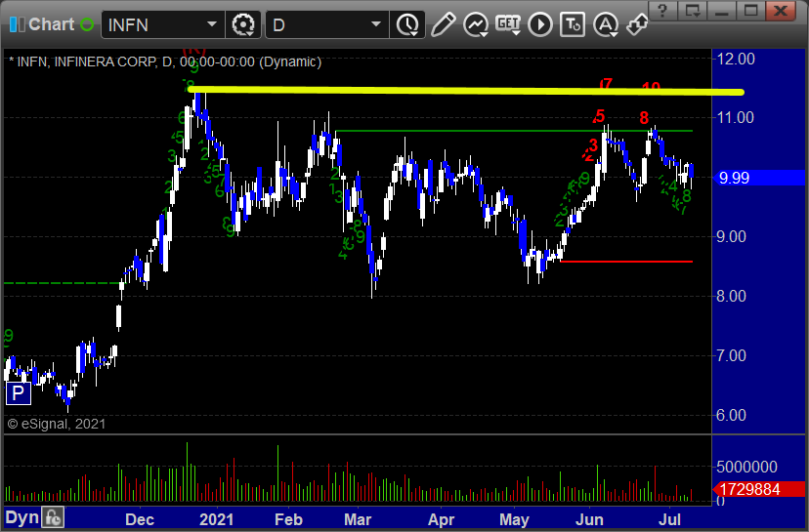Click the T text tool icon
The image size is (809, 532).
pos(573,24)
